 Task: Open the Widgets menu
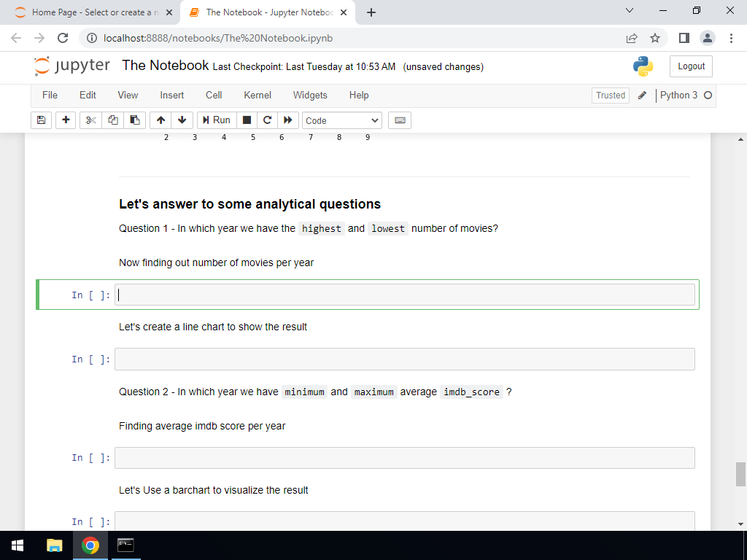coord(310,96)
